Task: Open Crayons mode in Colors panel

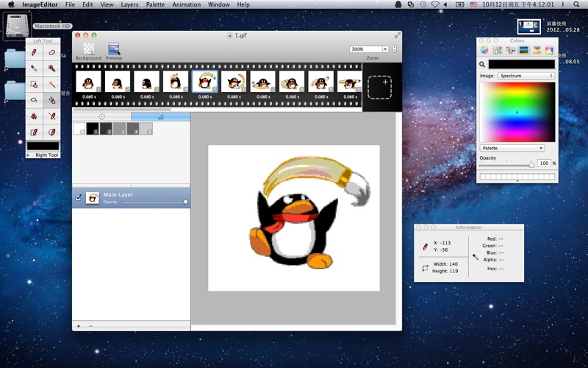Action: coord(537,50)
